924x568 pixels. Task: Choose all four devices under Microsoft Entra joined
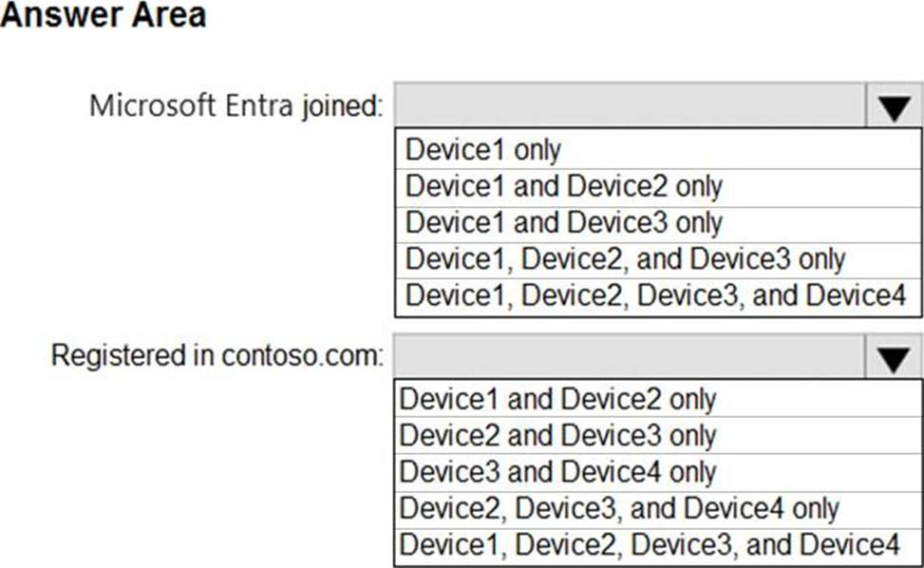655,295
